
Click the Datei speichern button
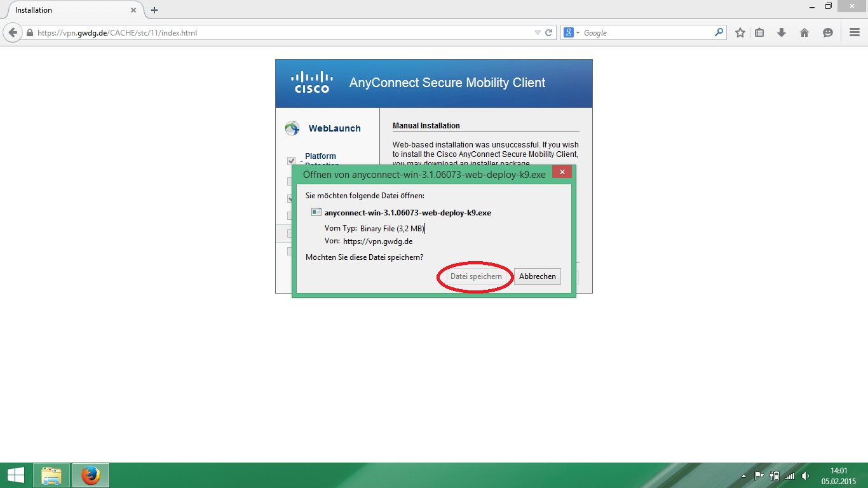point(477,276)
